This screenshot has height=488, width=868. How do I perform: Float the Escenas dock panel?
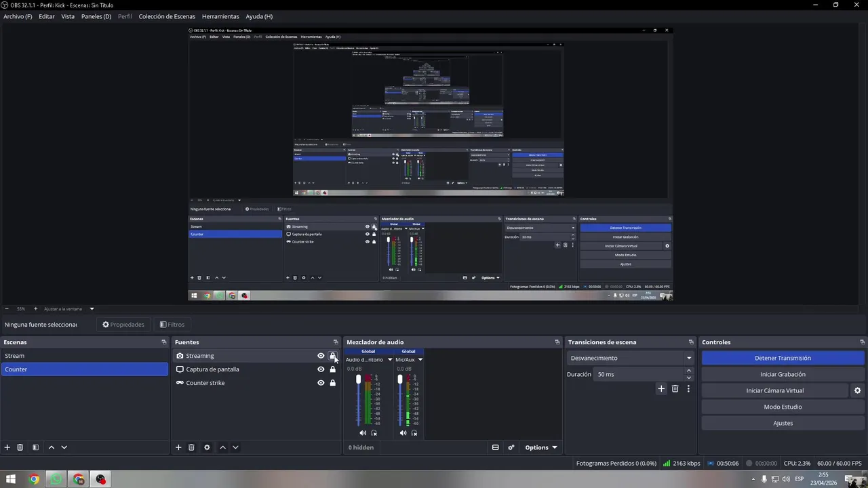point(163,342)
